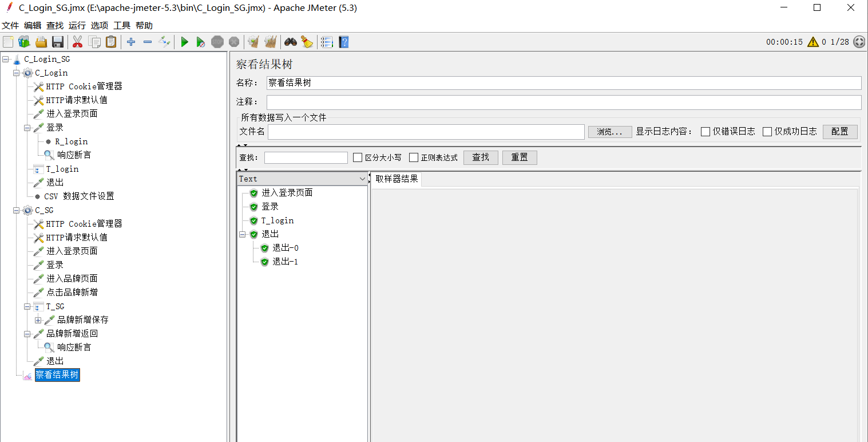Image resolution: width=868 pixels, height=442 pixels.
Task: Stop the running test using the stop icon
Action: coord(217,41)
